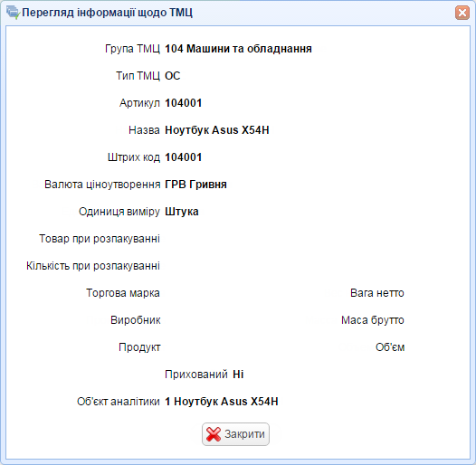Click the 'Виробник' label
Image resolution: width=476 pixels, height=465 pixels.
click(x=136, y=320)
